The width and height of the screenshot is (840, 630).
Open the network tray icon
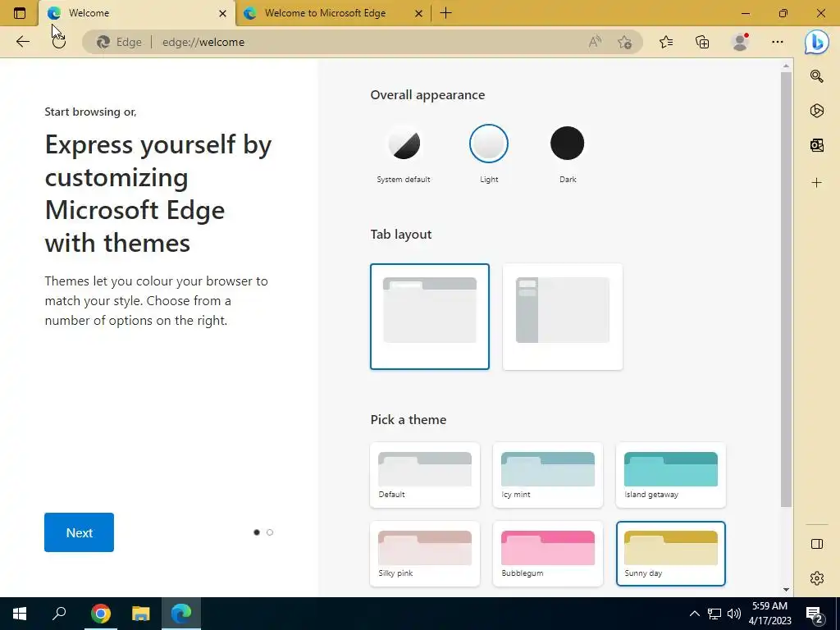(714, 614)
